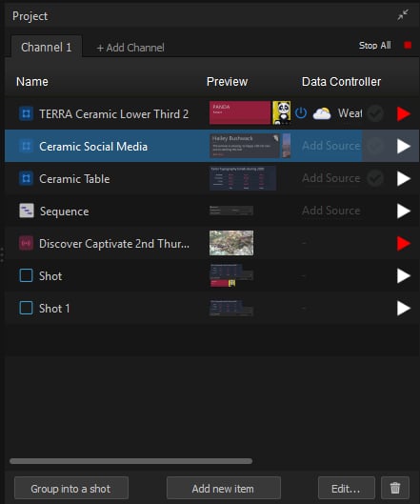This screenshot has width=420, height=504.
Task: Collapse the Project panel using arrows icon
Action: click(403, 15)
